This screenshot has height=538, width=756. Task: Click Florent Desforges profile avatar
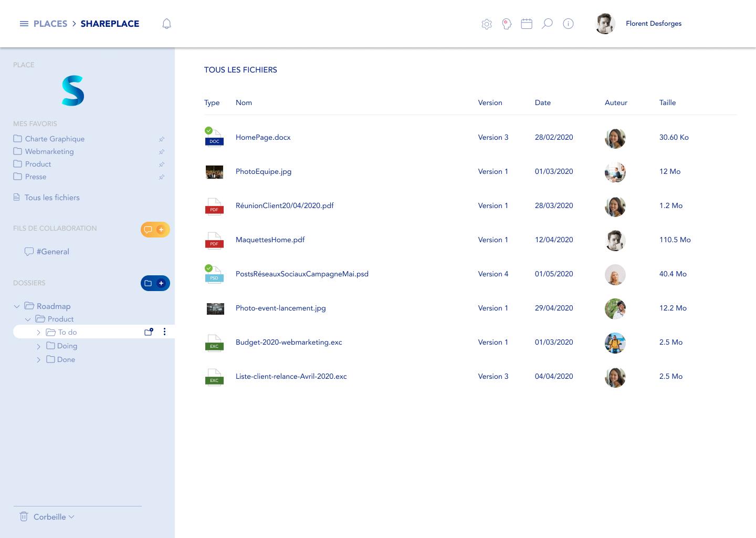tap(605, 24)
